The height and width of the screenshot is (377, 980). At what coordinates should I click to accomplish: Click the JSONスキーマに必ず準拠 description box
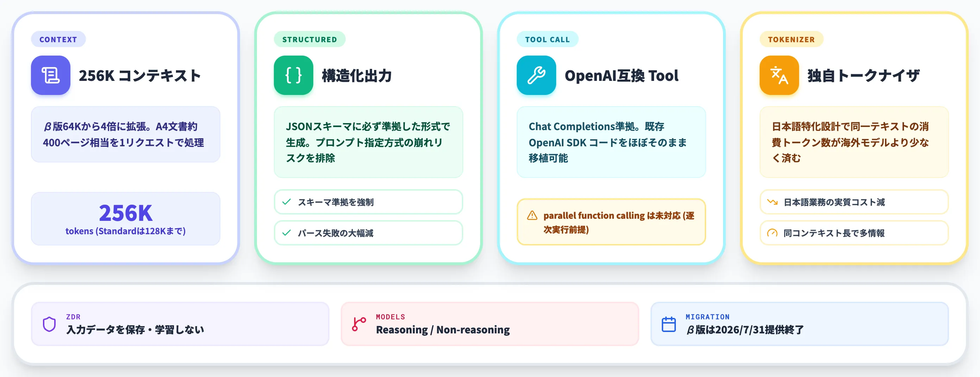point(368,142)
